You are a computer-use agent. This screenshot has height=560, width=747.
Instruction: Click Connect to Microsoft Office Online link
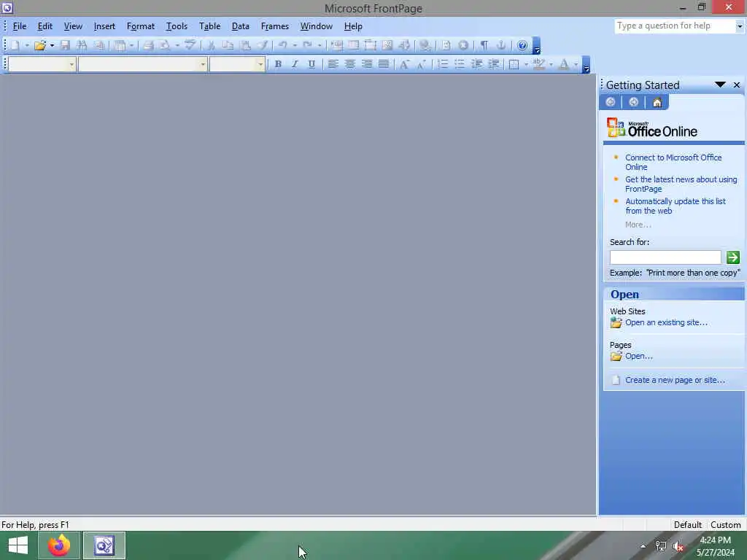pyautogui.click(x=673, y=163)
